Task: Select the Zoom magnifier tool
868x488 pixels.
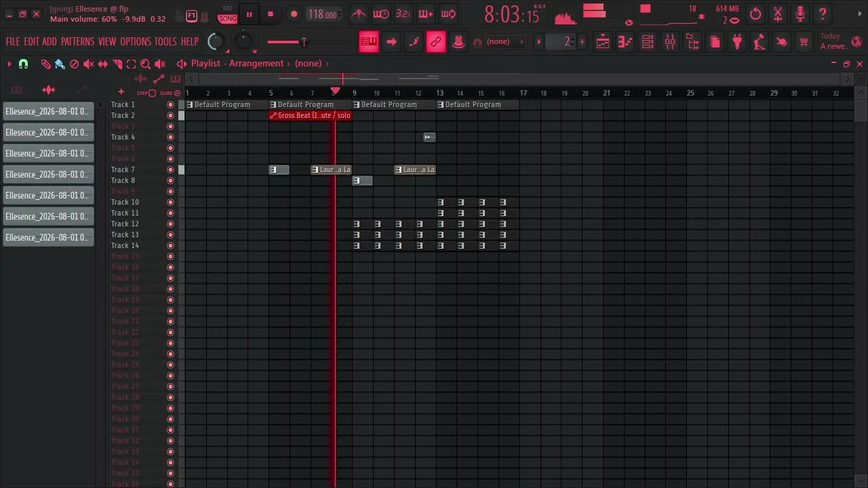Action: (x=145, y=64)
